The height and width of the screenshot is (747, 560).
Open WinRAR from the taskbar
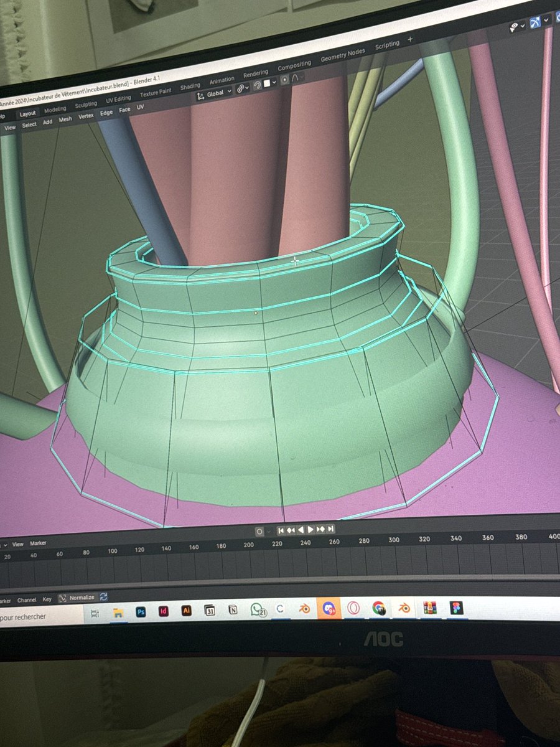430,607
